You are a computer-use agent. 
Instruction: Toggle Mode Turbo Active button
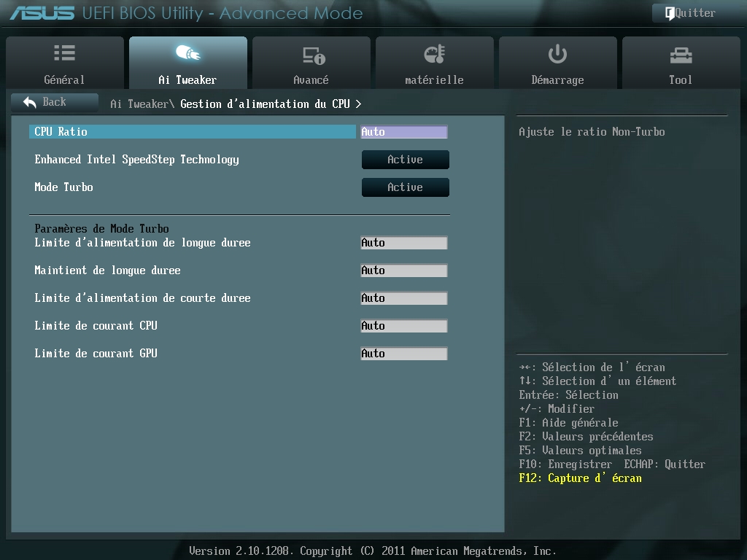pyautogui.click(x=405, y=187)
